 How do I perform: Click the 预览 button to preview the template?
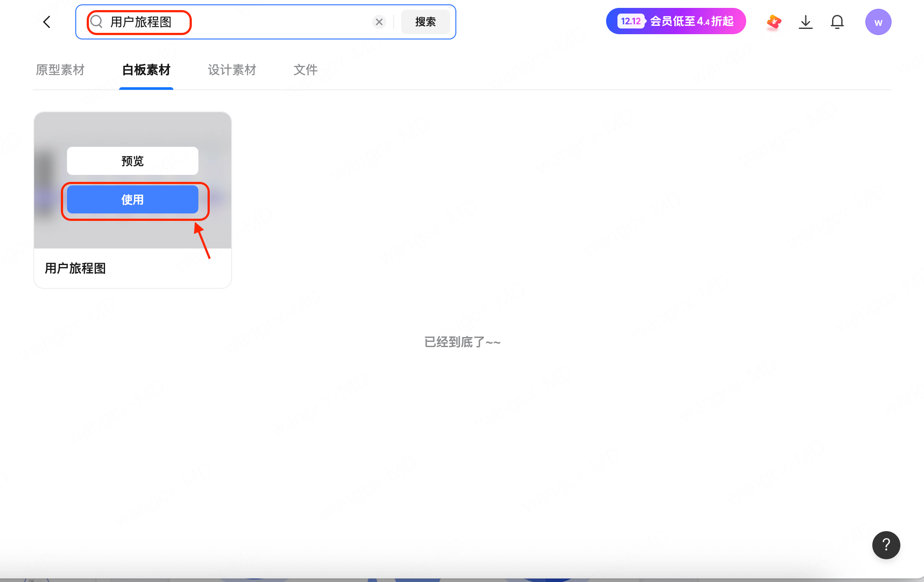click(132, 160)
